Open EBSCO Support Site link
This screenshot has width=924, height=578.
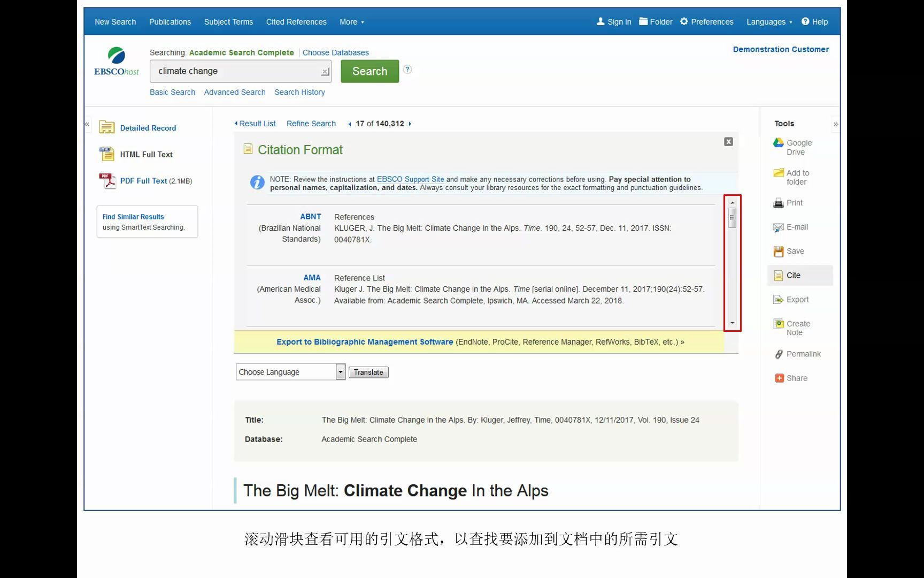[411, 179]
